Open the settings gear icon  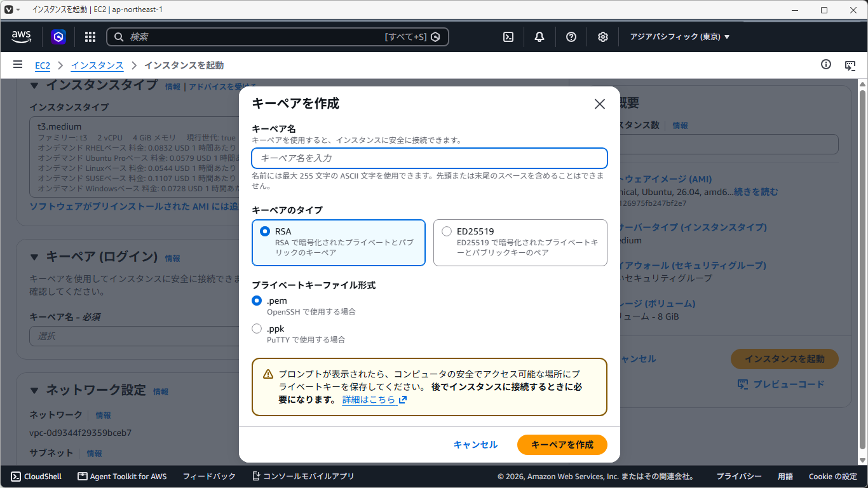point(603,37)
